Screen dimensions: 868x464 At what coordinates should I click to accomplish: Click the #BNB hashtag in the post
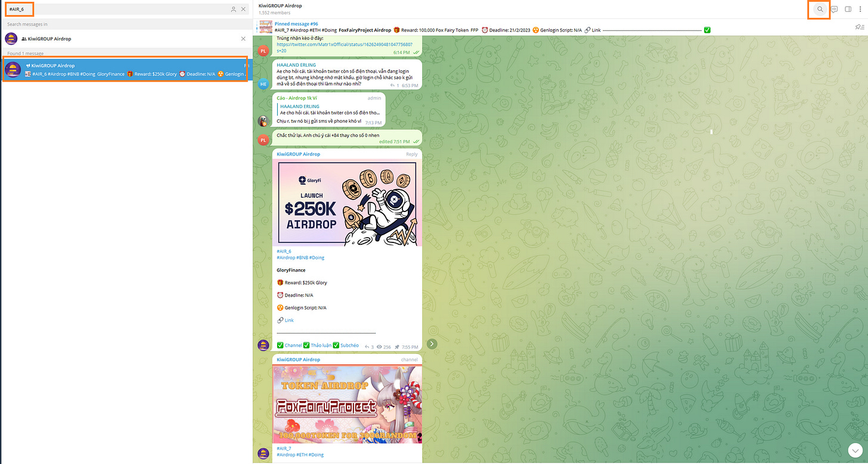302,258
